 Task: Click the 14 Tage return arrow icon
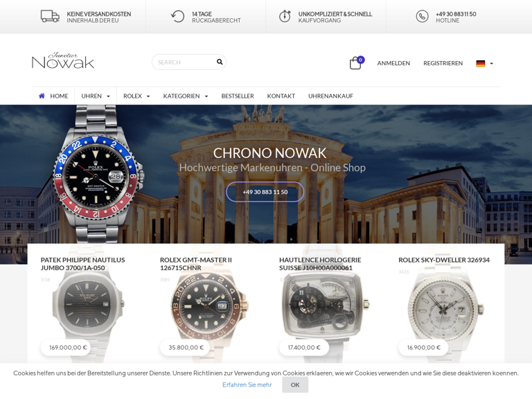tap(177, 17)
